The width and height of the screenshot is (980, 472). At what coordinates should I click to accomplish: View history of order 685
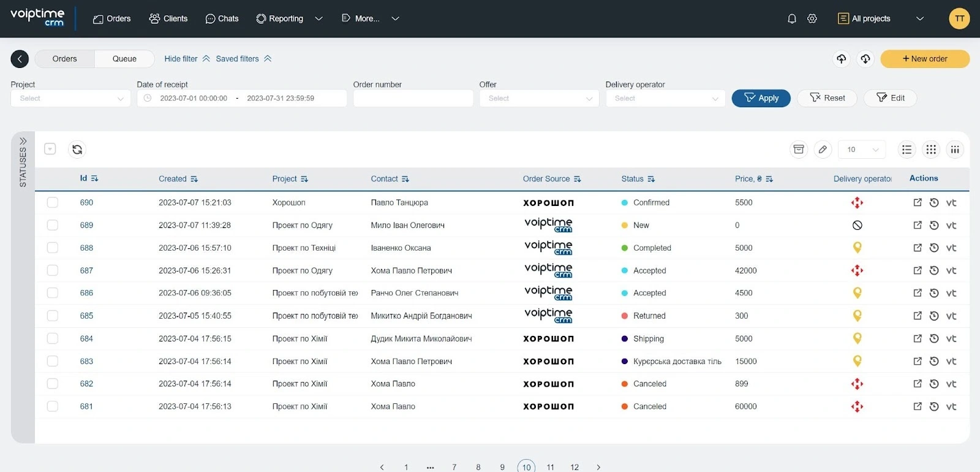click(x=934, y=316)
